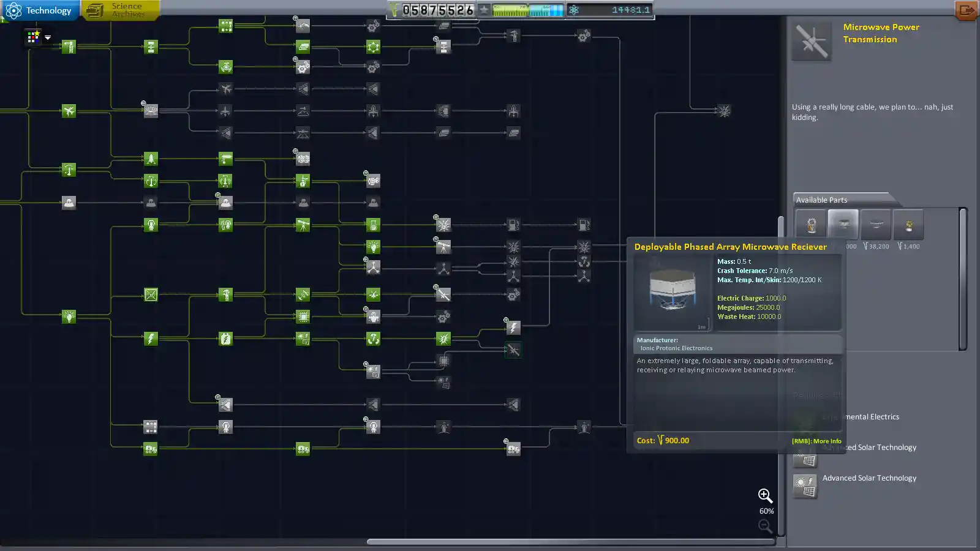Select the part thumbnail priced 1,400
980x551 pixels.
908,225
